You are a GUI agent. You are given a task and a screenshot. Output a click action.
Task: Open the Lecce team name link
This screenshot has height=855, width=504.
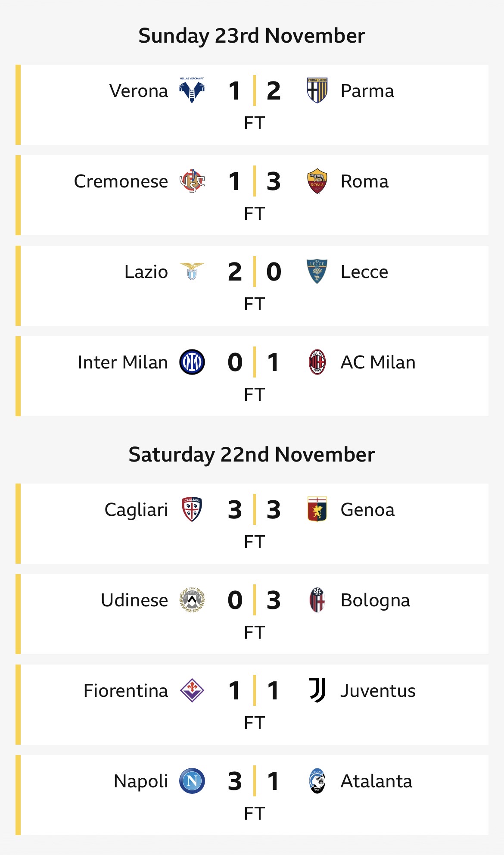364,272
